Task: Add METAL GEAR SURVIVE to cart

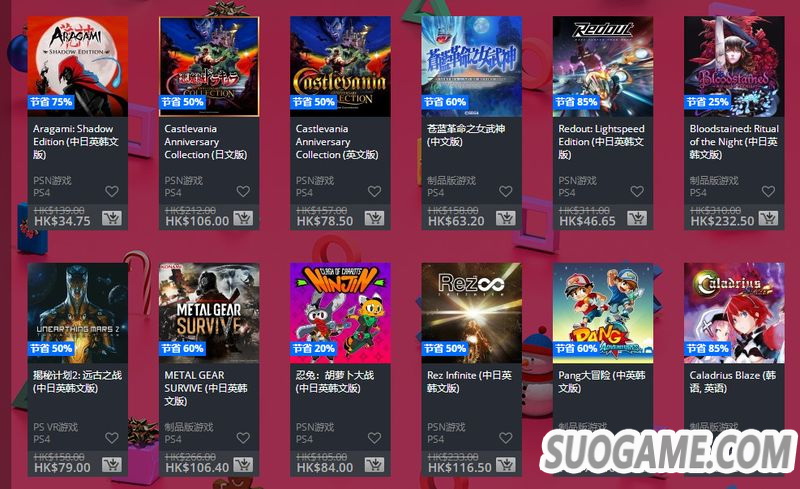Action: (243, 464)
